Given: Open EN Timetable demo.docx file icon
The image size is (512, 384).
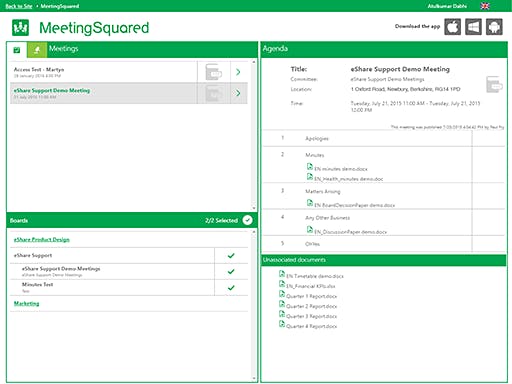Looking at the screenshot, I should tap(282, 274).
